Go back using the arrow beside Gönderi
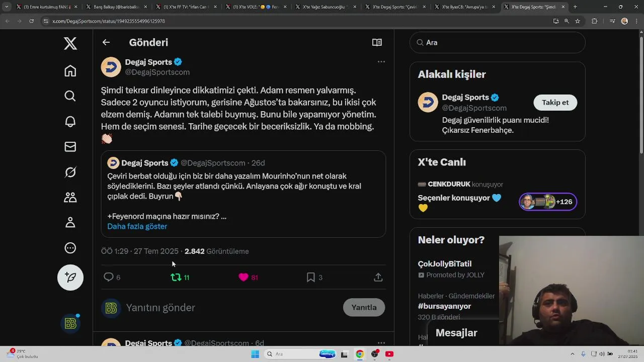The height and width of the screenshot is (362, 644). coord(106,42)
